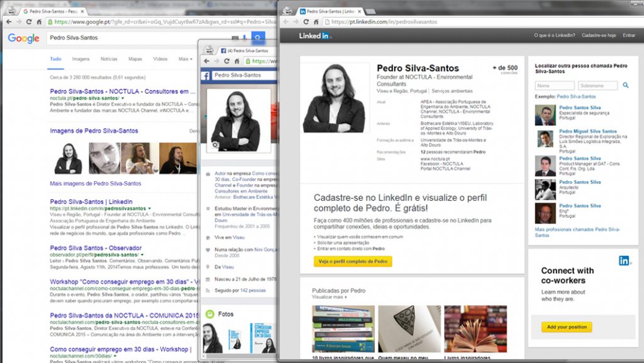Open the Tudo search tab

(55, 59)
